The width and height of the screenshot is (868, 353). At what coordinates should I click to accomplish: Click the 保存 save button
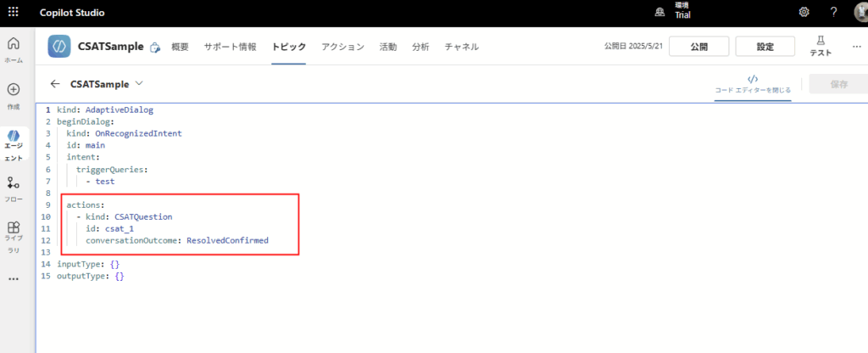pyautogui.click(x=838, y=84)
